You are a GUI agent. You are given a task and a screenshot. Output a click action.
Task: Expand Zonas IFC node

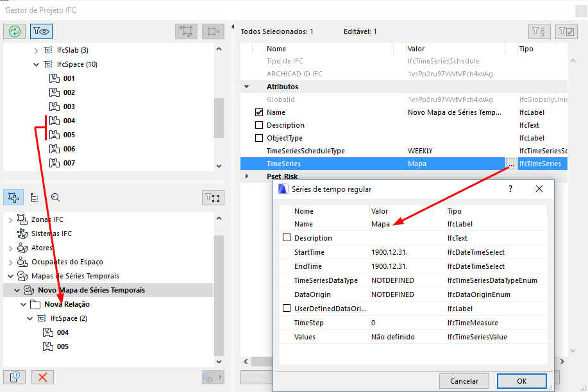coord(10,220)
